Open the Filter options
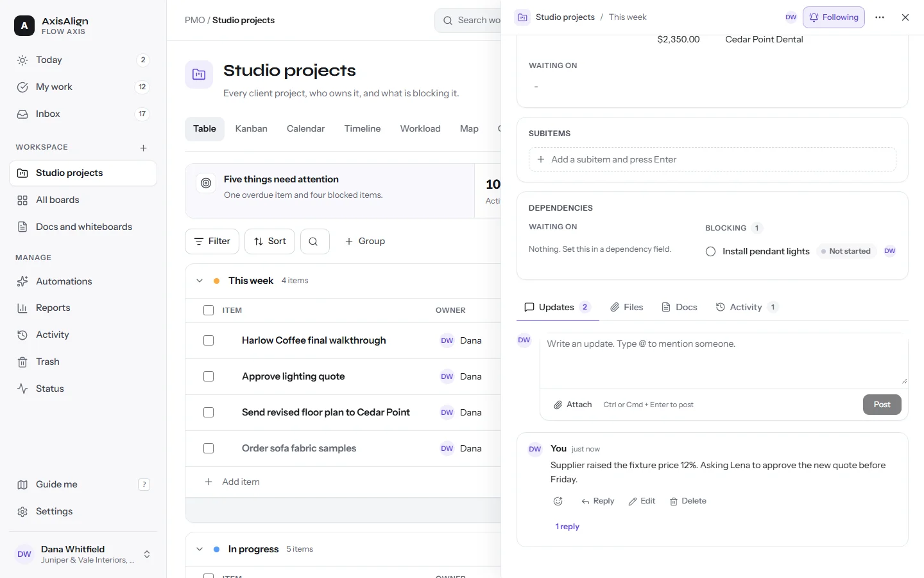Viewport: 924px width, 578px height. click(212, 241)
